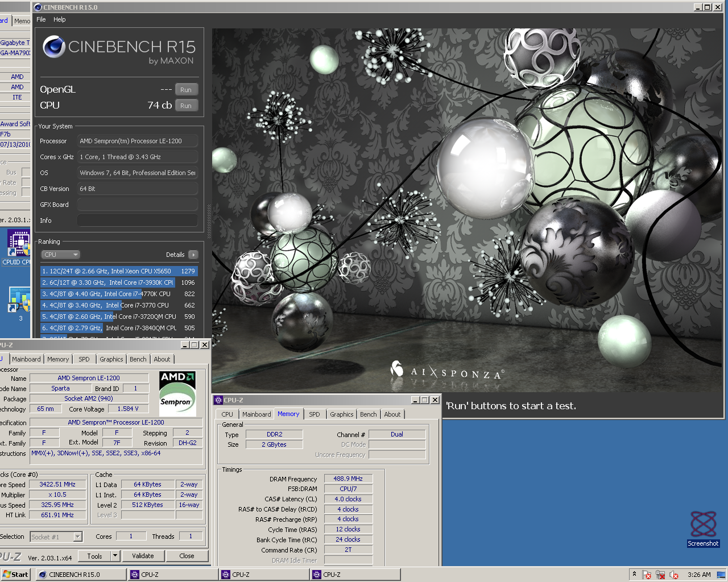Open About tab in Sempron CPU-Z window
728x582 pixels.
pyautogui.click(x=162, y=359)
